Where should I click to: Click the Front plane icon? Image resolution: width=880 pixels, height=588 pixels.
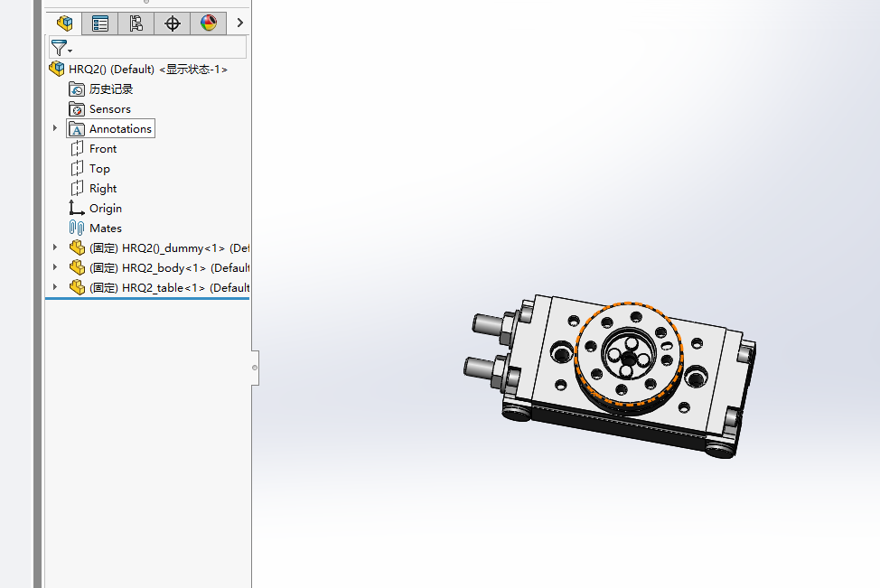77,149
